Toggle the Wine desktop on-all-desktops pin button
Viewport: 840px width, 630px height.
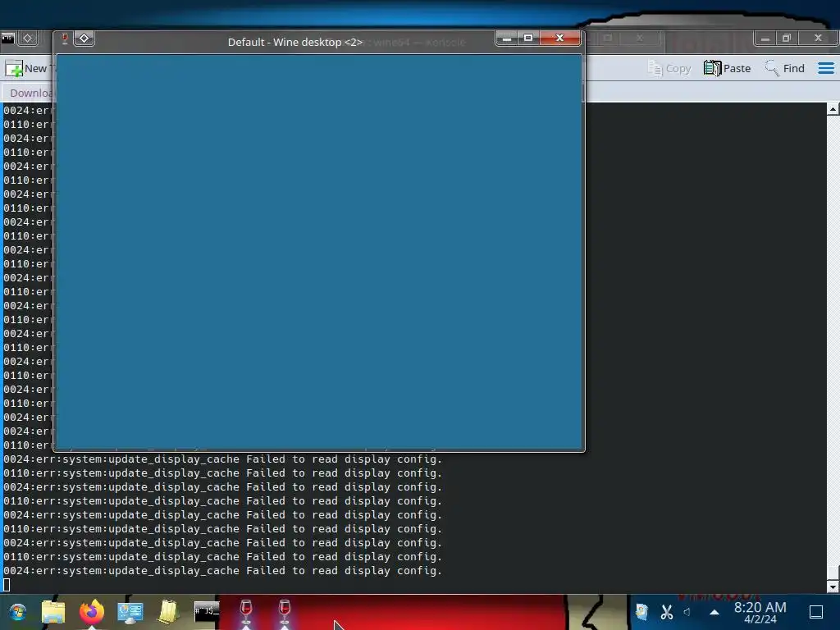(x=84, y=39)
